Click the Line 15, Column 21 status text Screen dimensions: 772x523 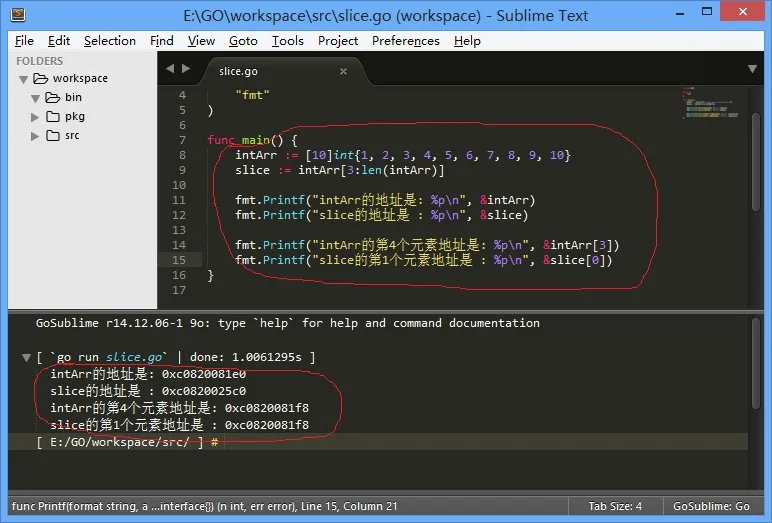[x=349, y=506]
